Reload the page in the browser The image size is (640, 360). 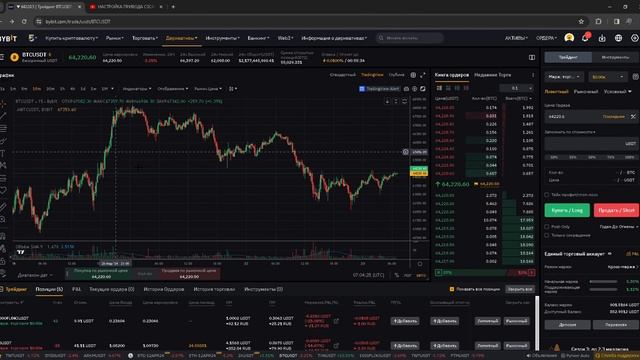[24, 21]
